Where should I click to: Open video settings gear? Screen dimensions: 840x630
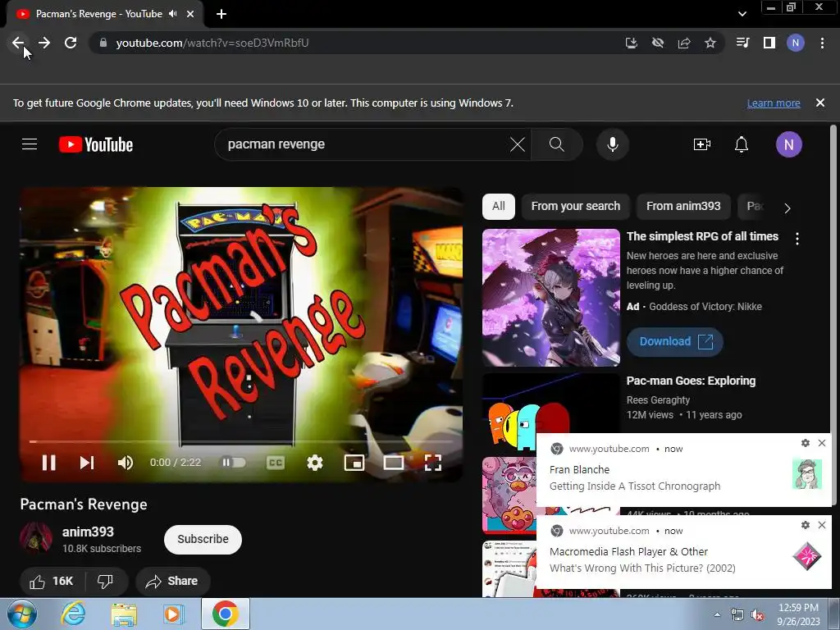click(x=314, y=463)
